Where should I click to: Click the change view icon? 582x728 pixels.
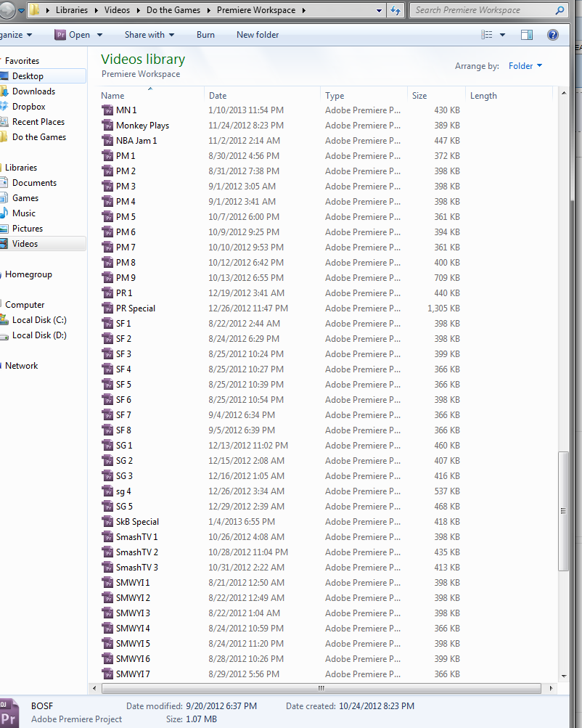(486, 35)
